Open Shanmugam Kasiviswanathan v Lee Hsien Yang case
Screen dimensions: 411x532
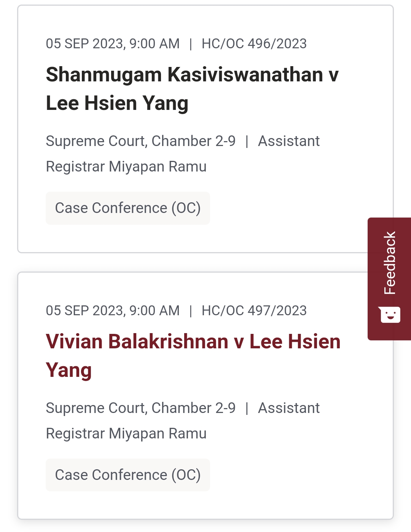click(x=192, y=75)
